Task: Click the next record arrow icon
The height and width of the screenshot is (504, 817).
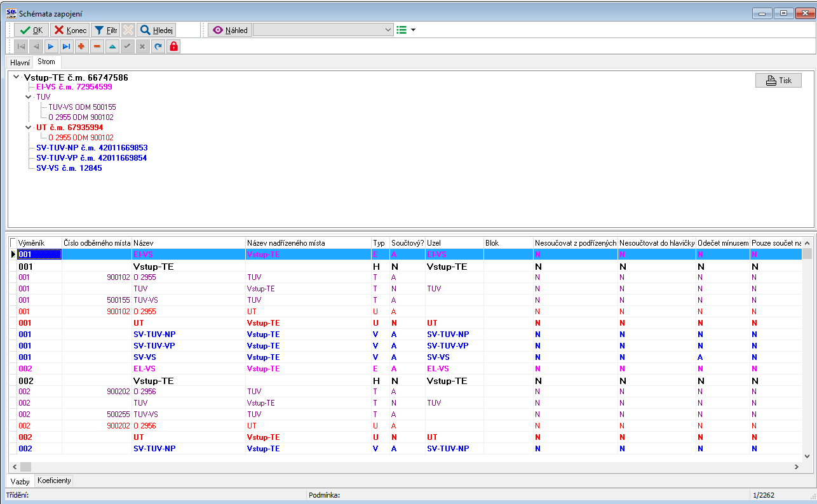Action: (51, 46)
